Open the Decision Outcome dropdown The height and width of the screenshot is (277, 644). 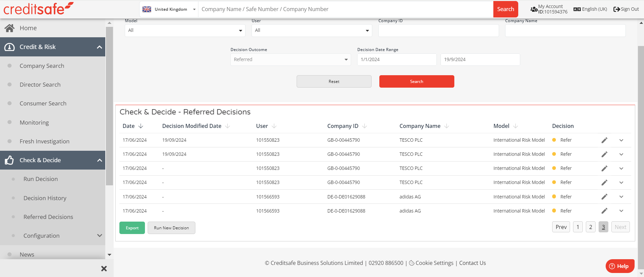click(x=291, y=59)
